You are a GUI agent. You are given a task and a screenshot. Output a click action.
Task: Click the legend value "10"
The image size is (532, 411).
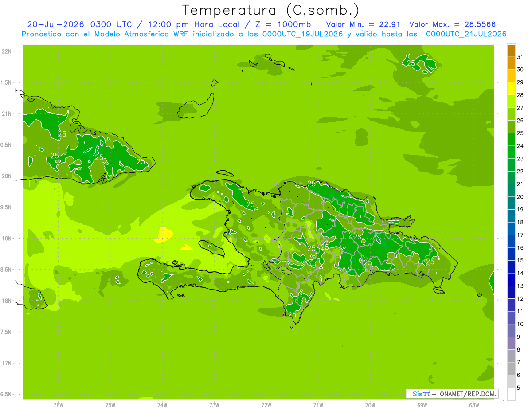point(520,324)
